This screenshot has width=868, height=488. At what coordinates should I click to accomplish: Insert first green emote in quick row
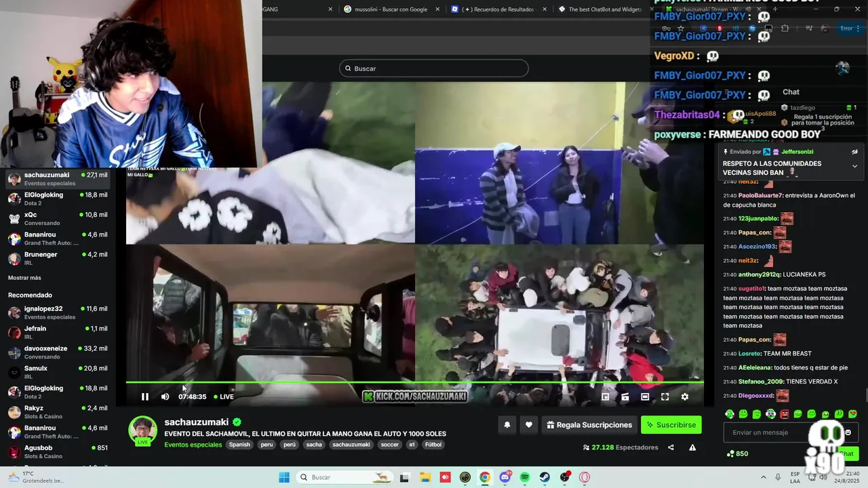click(x=729, y=414)
